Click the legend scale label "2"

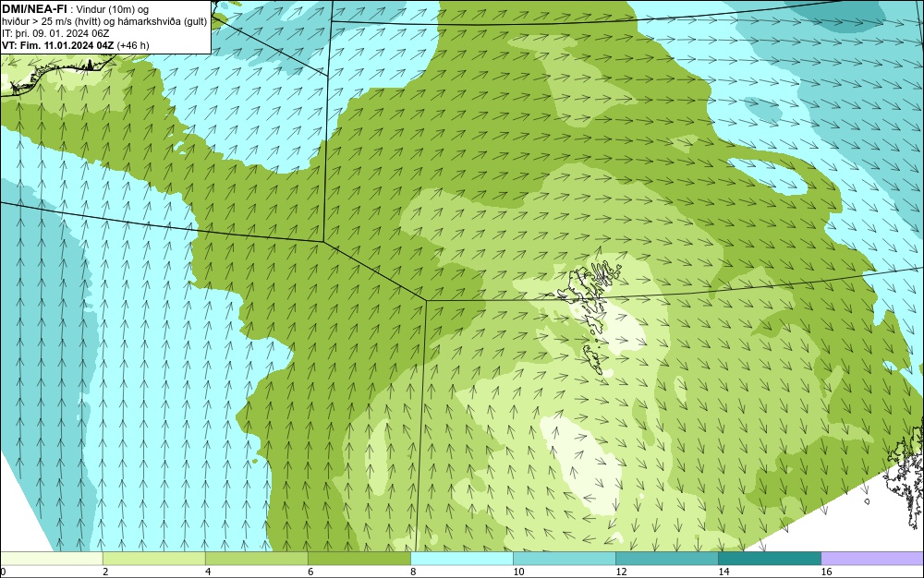tap(105, 572)
